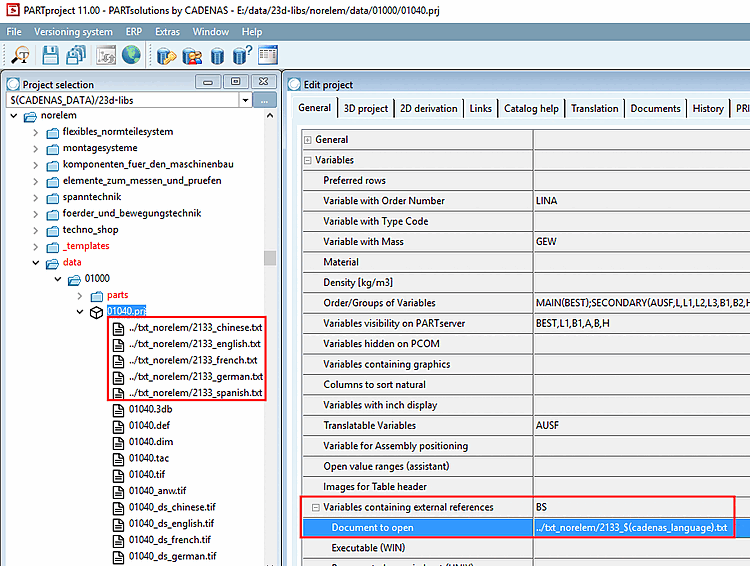Click the Project selection tree scrollbar thumb
Image resolution: width=750 pixels, height=566 pixels.
(270, 258)
